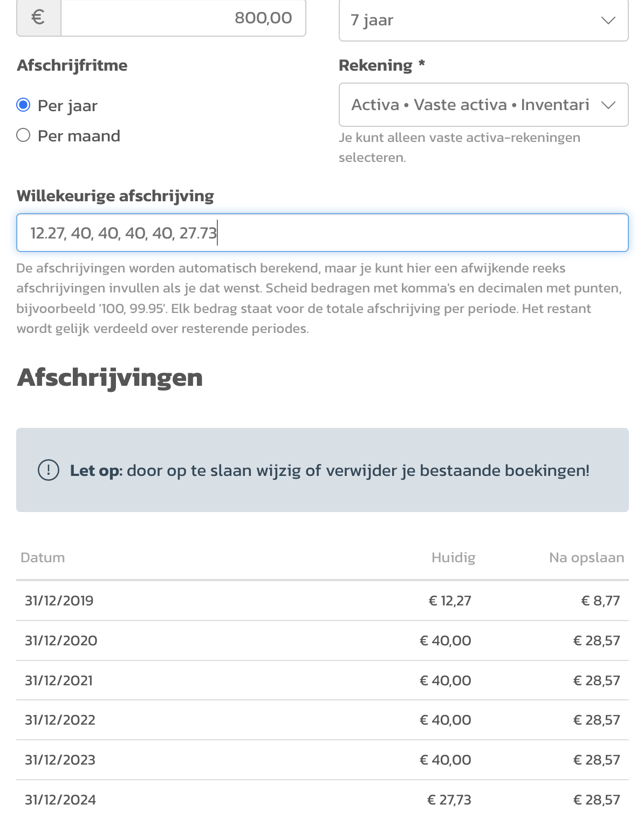Open the 7 jaar duration dropdown
The image size is (644, 818).
pos(484,21)
